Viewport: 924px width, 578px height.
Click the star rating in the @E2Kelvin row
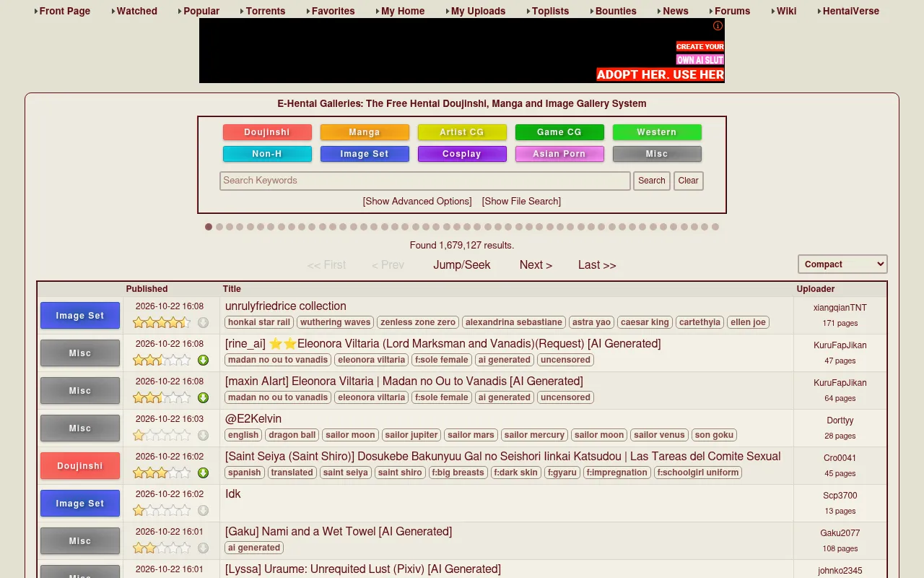click(x=162, y=435)
